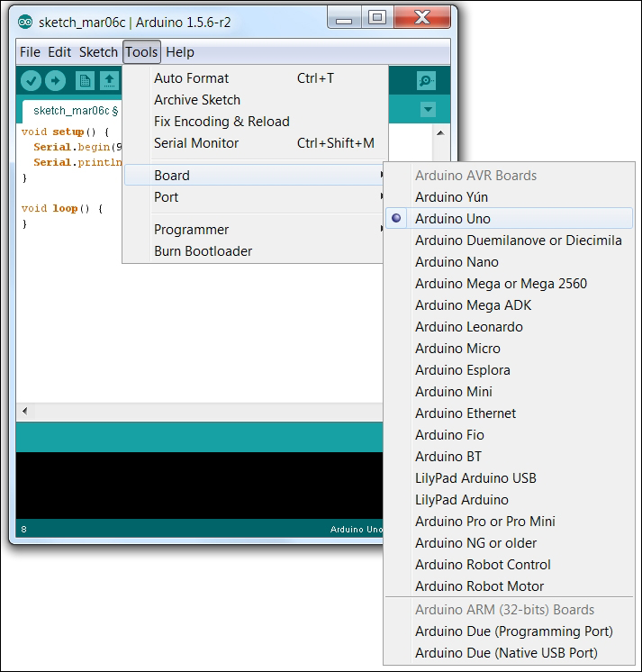Click on 'void setup() {' code line

tap(65, 132)
